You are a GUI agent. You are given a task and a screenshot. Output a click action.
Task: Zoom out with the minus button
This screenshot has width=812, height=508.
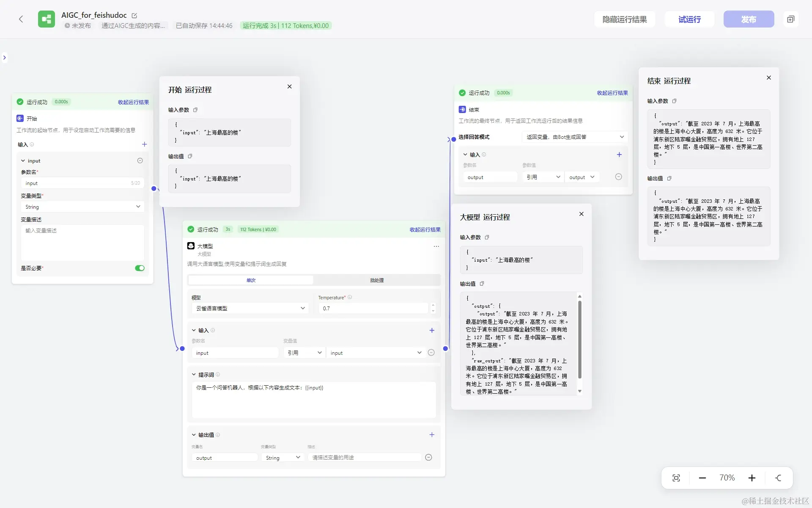(x=702, y=478)
